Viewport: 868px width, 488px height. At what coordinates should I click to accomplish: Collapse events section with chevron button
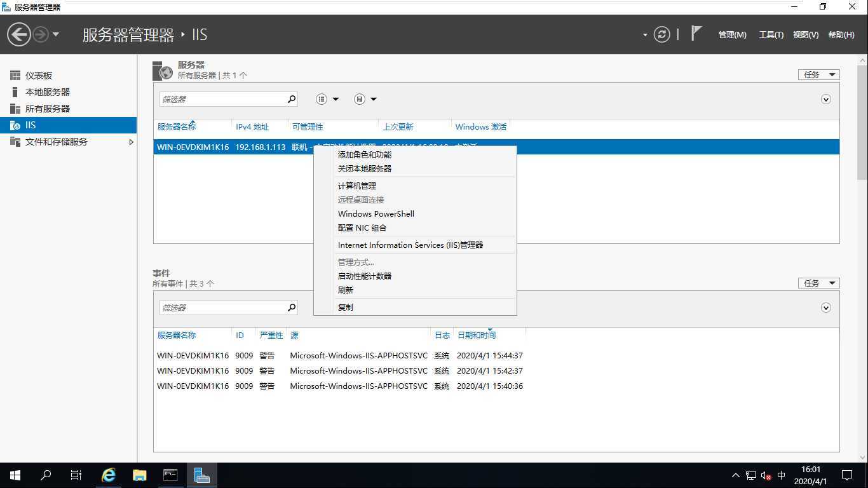click(x=826, y=308)
